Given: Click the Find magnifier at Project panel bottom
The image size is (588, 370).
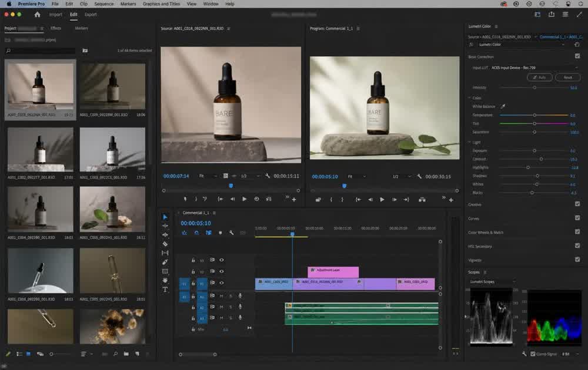Looking at the screenshot, I should point(115,354).
